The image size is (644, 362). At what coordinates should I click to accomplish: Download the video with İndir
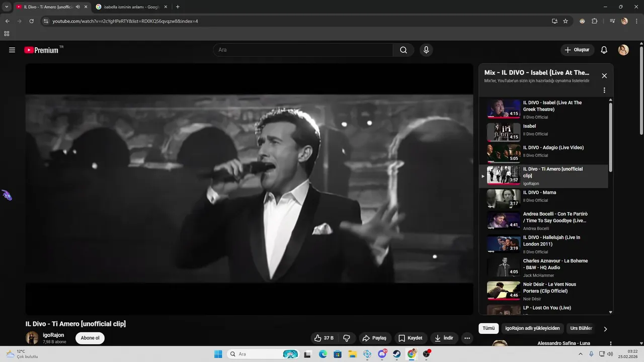tap(444, 338)
